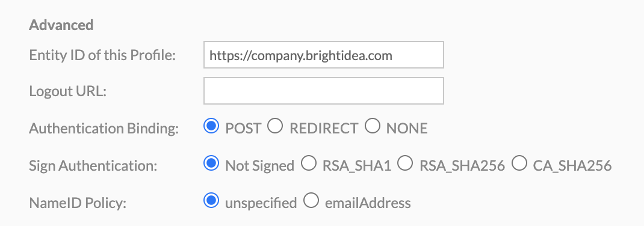Click the 'CA_SHA256' option text label
The height and width of the screenshot is (226, 644).
572,166
